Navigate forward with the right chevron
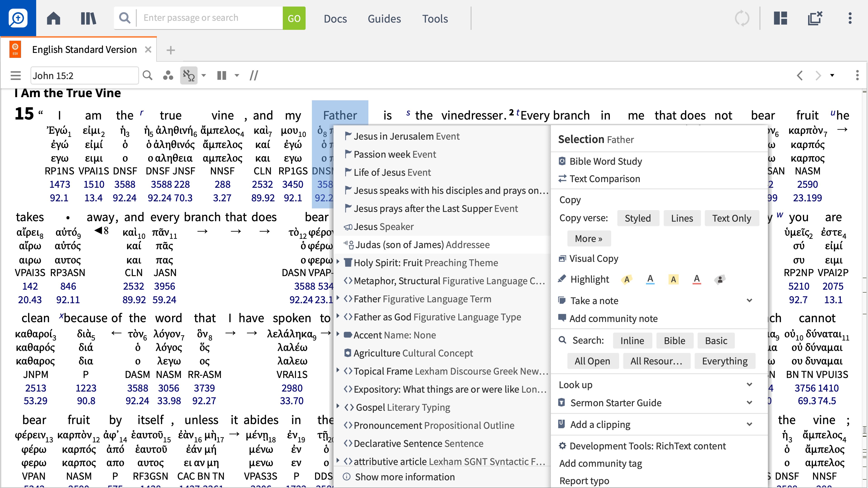The image size is (868, 488). (x=818, y=75)
